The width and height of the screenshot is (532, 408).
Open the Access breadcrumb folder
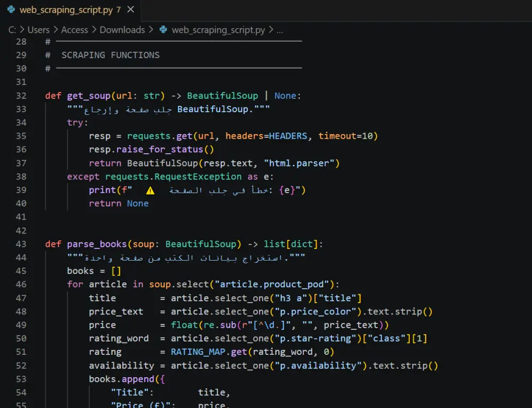click(74, 30)
